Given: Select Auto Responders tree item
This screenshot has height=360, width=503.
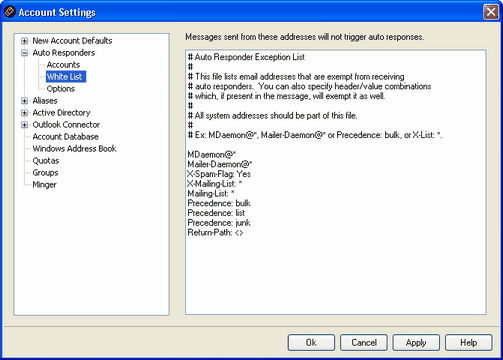Looking at the screenshot, I should (x=63, y=53).
